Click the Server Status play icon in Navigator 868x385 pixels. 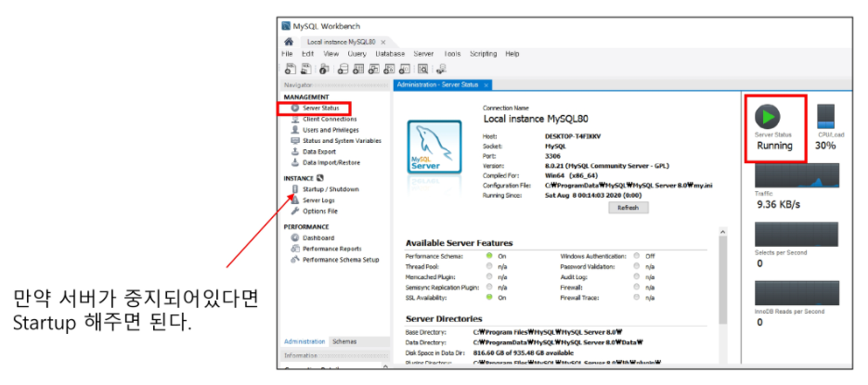295,109
